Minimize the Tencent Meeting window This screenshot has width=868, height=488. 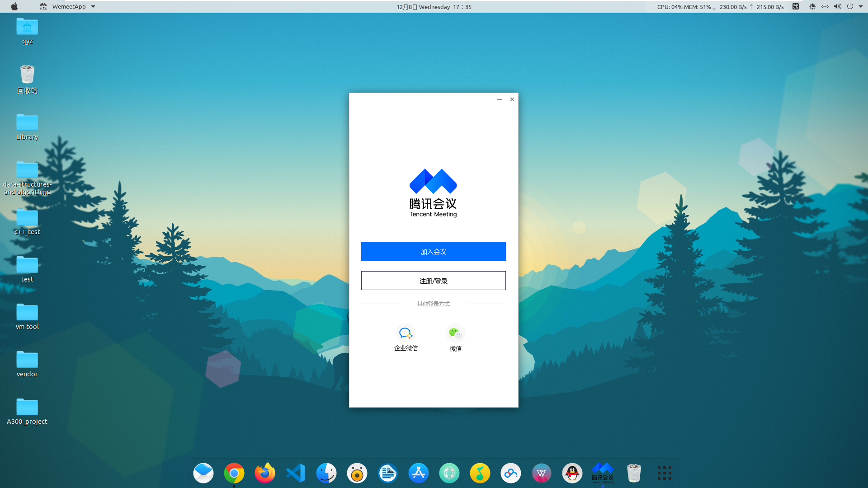click(x=500, y=99)
